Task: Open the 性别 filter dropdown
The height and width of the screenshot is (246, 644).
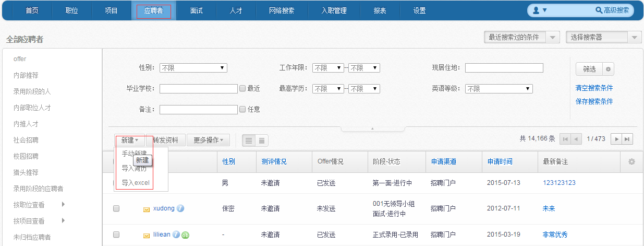Action: click(x=193, y=68)
